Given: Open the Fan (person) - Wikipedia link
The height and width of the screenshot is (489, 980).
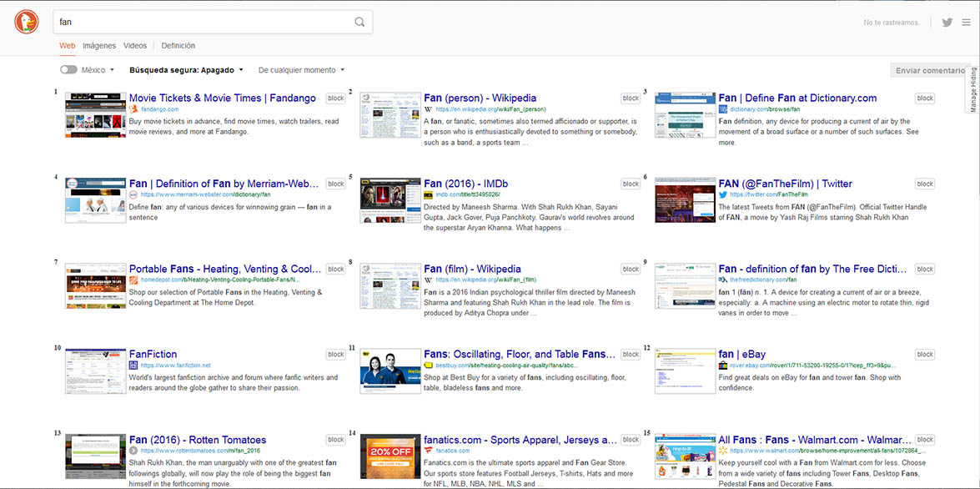Looking at the screenshot, I should [x=480, y=98].
